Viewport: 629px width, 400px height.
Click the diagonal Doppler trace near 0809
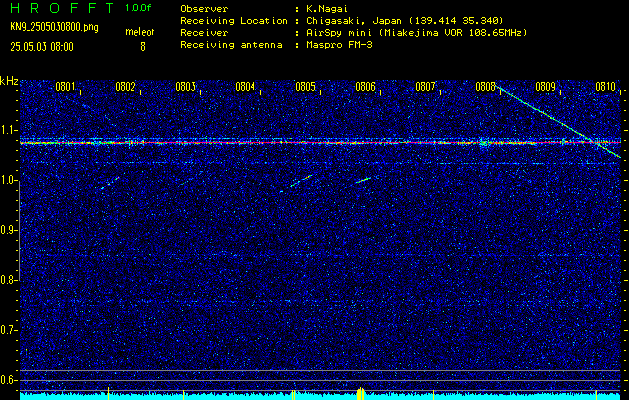(x=558, y=121)
